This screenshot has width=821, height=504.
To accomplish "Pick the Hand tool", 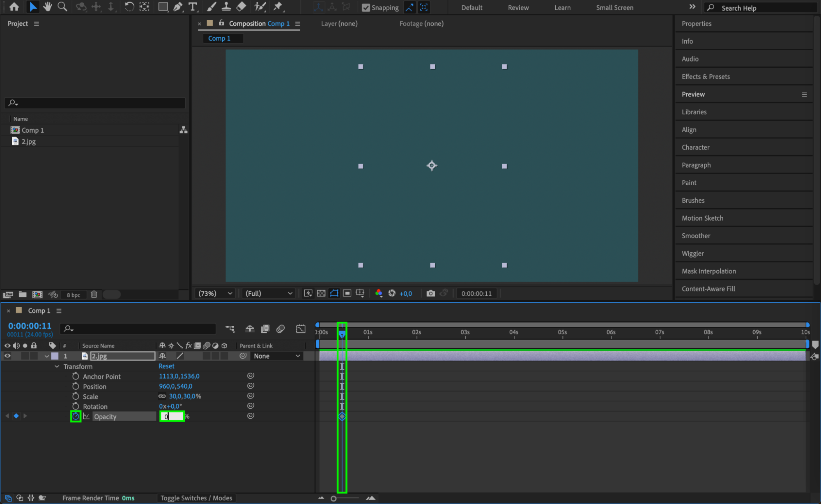I will [x=48, y=7].
